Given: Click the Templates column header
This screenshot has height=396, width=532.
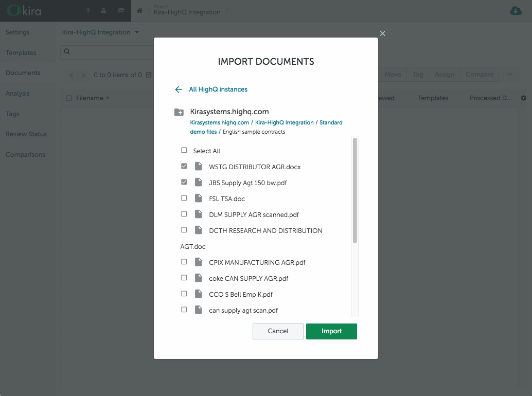Looking at the screenshot, I should tap(433, 98).
